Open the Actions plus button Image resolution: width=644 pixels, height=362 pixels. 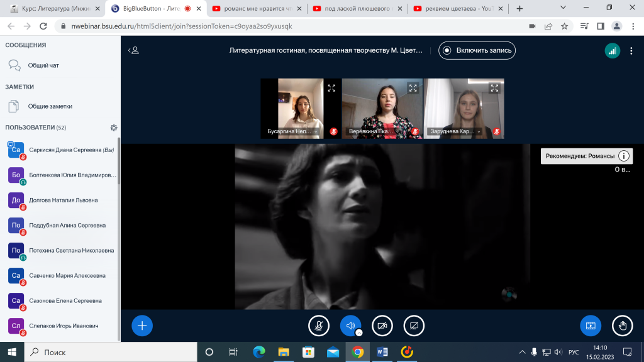pyautogui.click(x=142, y=326)
